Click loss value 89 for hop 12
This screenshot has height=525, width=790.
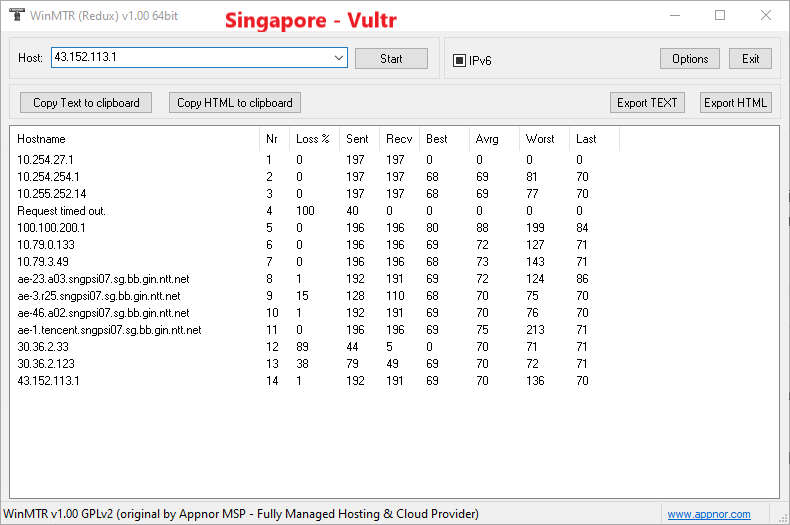click(302, 347)
